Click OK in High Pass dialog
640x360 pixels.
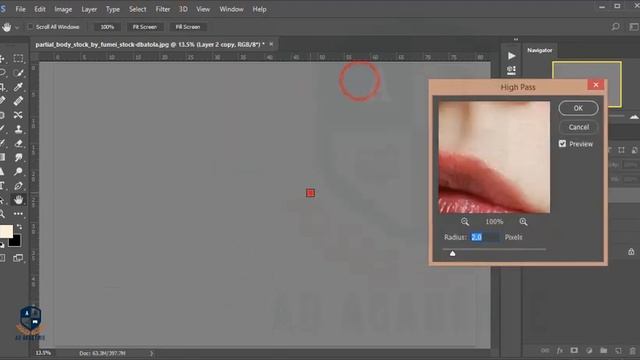point(578,108)
